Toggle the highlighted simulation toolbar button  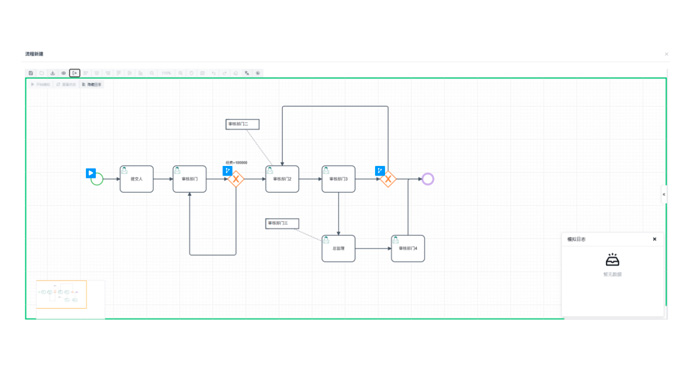(x=75, y=73)
